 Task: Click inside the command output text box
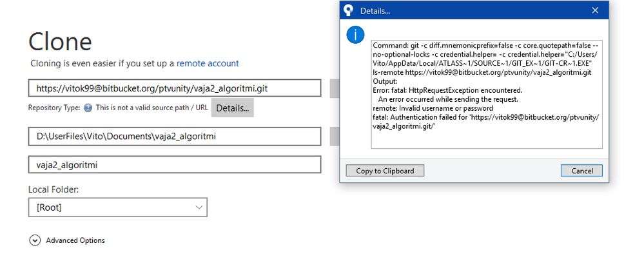pyautogui.click(x=487, y=95)
